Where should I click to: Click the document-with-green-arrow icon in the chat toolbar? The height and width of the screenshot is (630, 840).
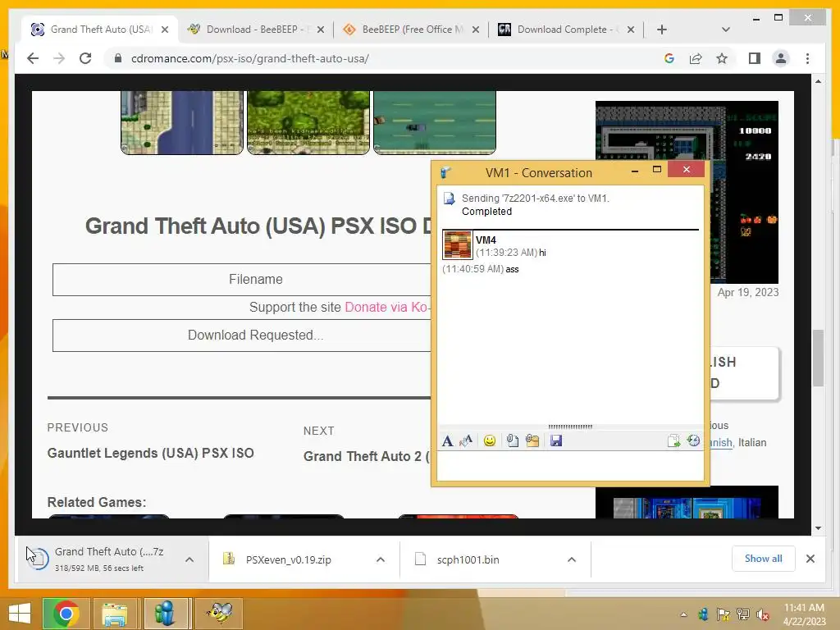click(x=674, y=441)
